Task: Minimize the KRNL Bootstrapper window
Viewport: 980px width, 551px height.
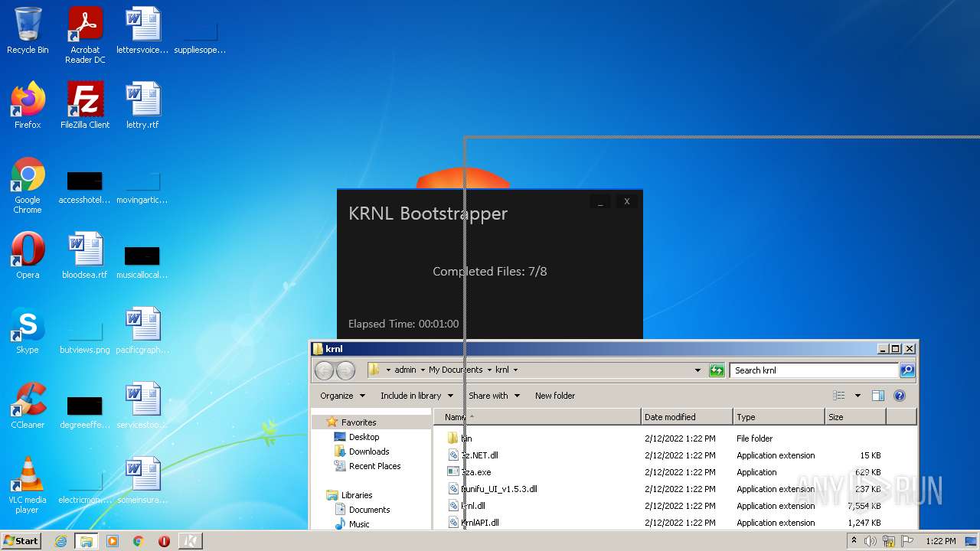Action: [x=601, y=202]
